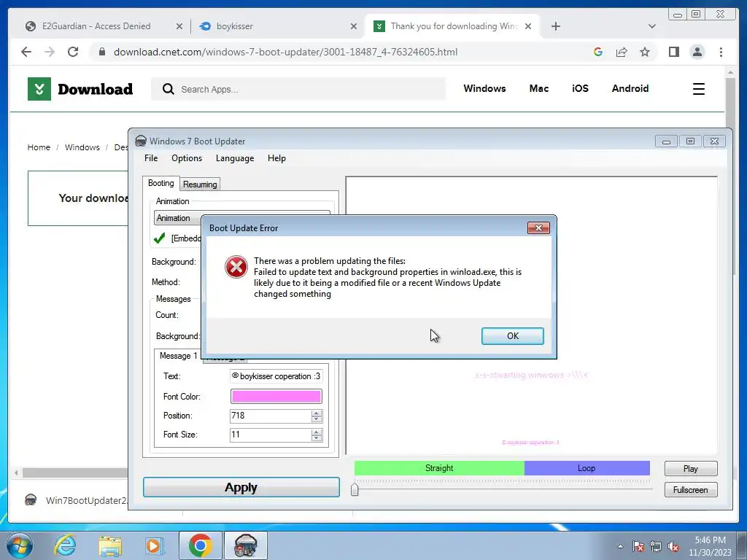Click the green Straight section of the timeline
The image size is (747, 560).
tap(438, 468)
